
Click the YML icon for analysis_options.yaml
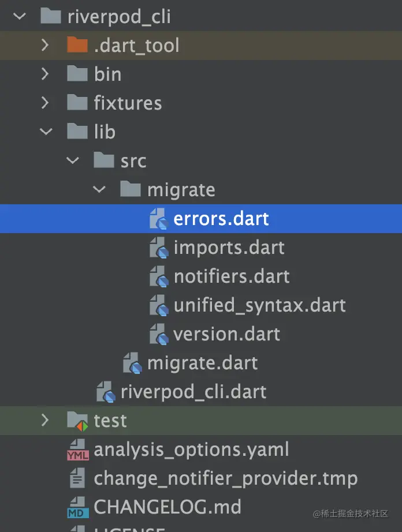[x=77, y=450]
